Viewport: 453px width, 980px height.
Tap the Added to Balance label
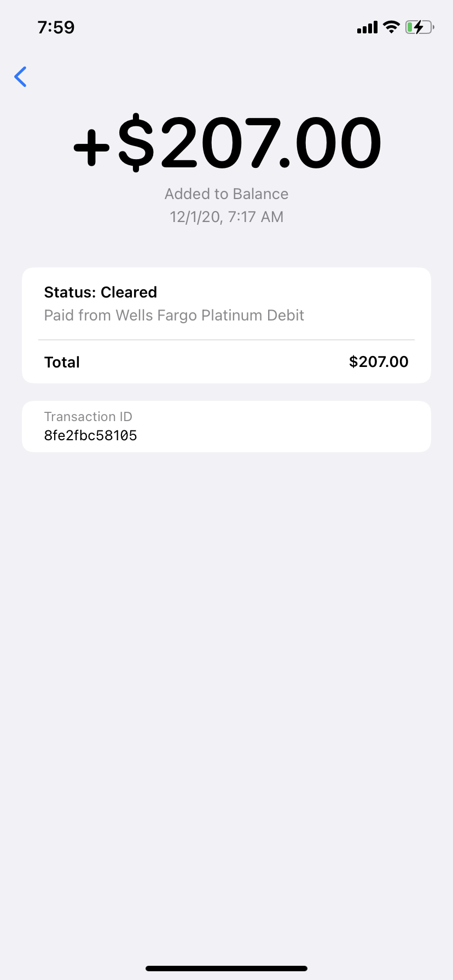click(226, 194)
